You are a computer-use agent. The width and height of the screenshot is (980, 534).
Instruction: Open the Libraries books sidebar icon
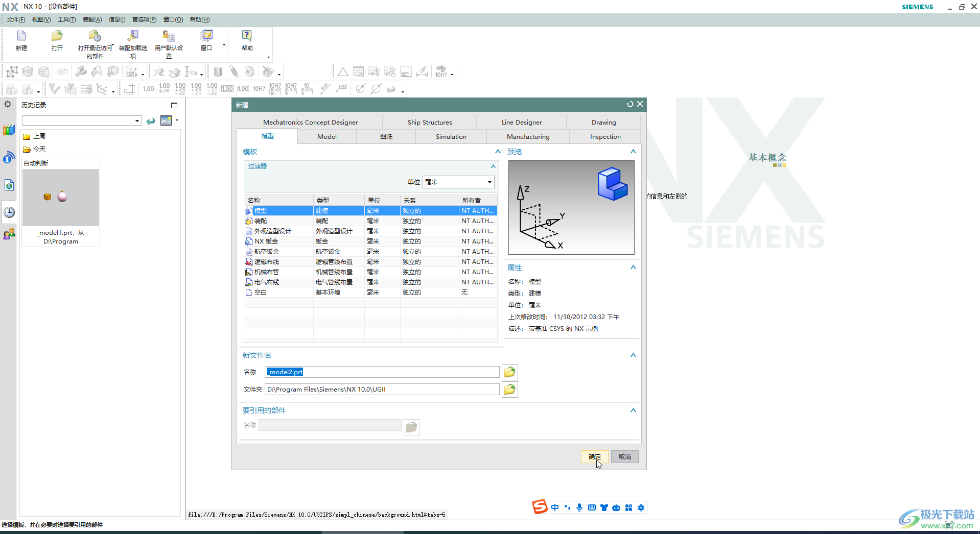(9, 130)
